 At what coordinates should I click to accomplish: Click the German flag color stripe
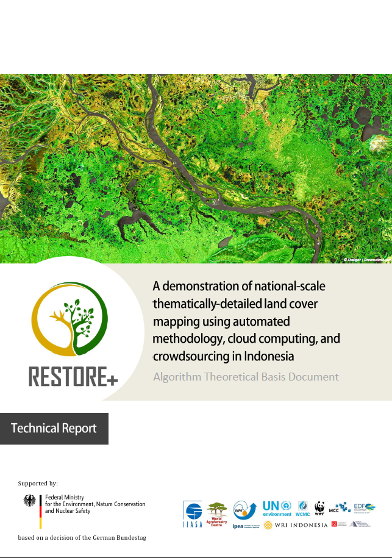point(40,511)
